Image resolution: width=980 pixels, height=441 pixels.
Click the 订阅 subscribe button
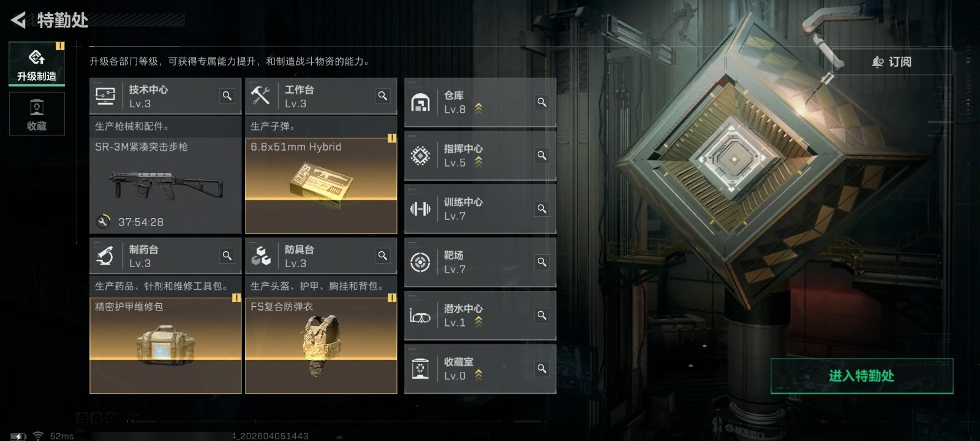click(x=892, y=62)
